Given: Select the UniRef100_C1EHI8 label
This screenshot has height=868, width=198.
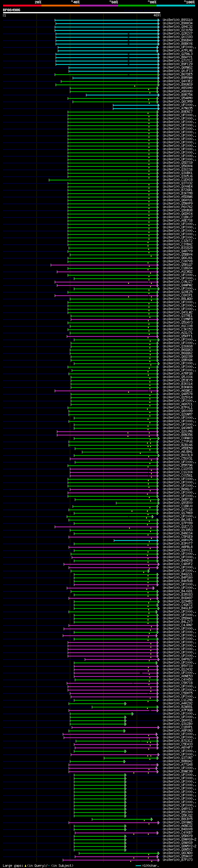Looking at the screenshot, I should coord(177,180).
